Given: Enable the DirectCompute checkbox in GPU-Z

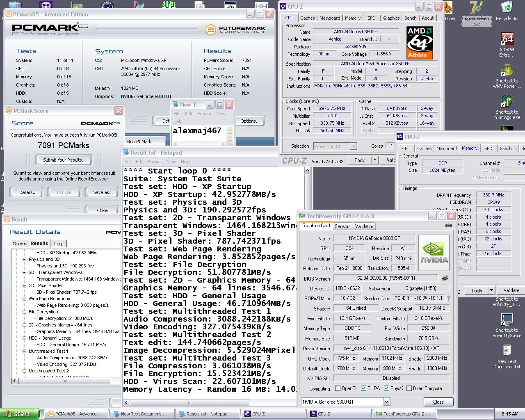Looking at the screenshot, I should tap(409, 388).
